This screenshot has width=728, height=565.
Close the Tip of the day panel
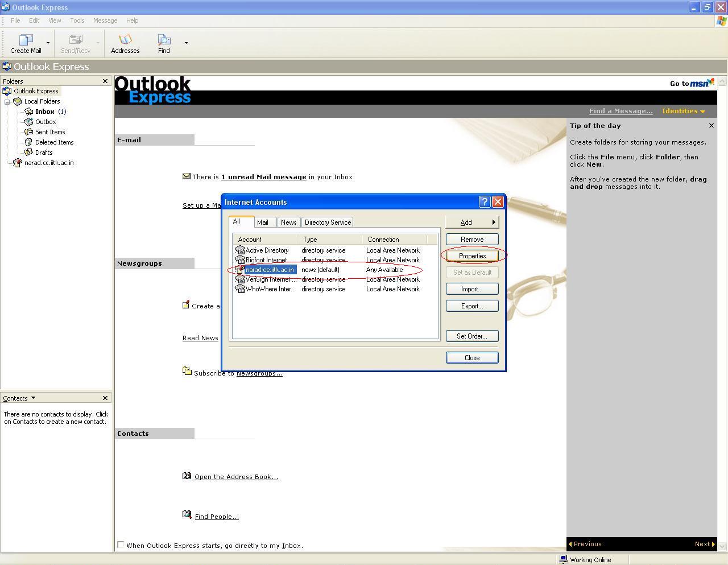(x=712, y=126)
